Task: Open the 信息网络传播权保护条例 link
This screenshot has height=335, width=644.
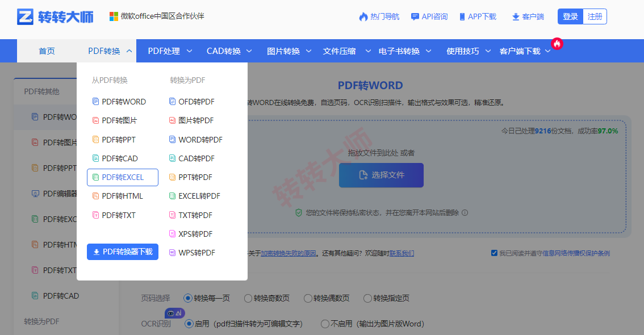Action: tap(576, 253)
